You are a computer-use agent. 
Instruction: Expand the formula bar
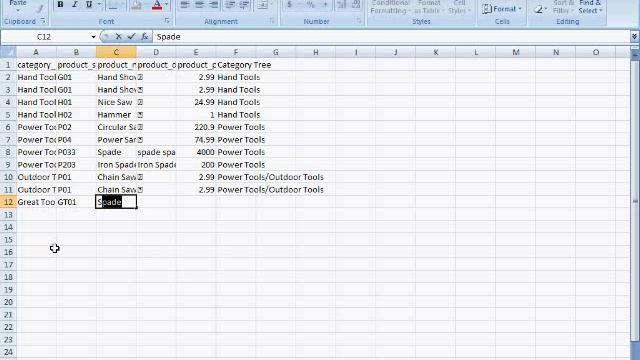[x=634, y=37]
